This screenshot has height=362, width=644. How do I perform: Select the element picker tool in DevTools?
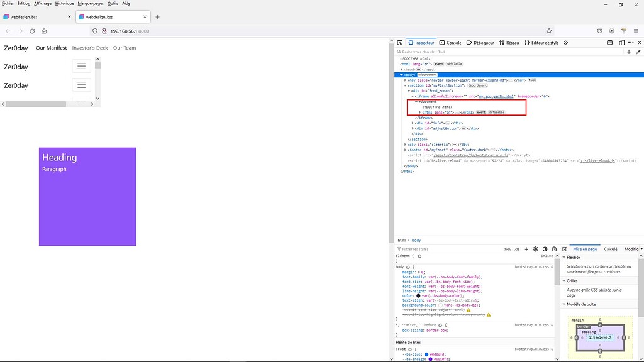coord(399,42)
